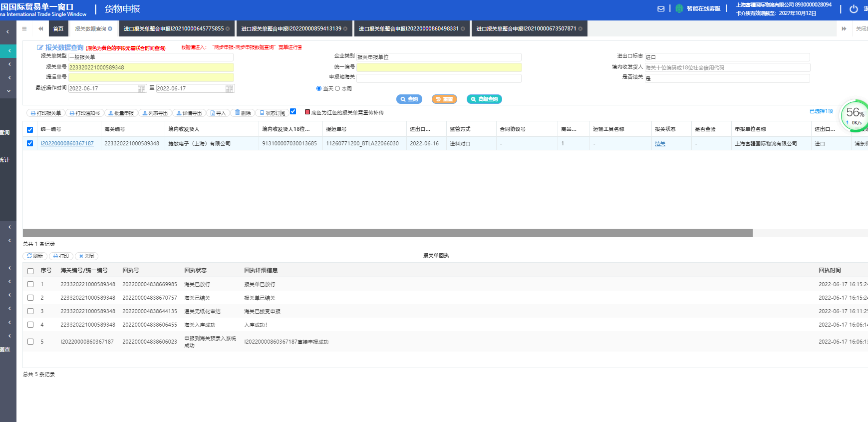
Task: Click the 删除 trash button
Action: (x=243, y=113)
